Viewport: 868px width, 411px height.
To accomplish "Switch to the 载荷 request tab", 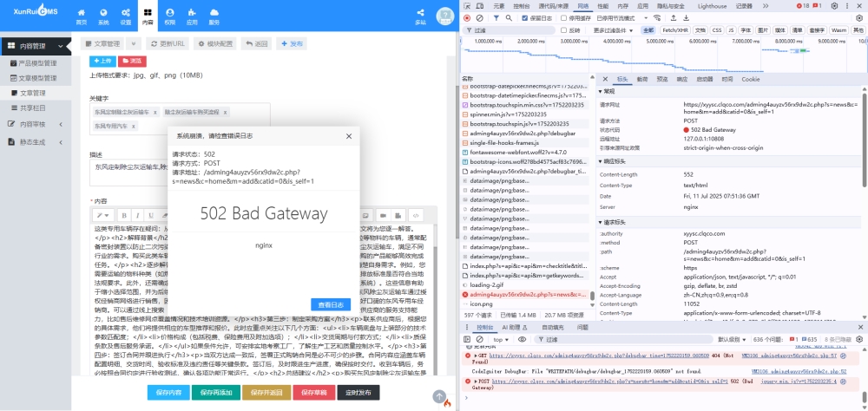I will tap(642, 79).
